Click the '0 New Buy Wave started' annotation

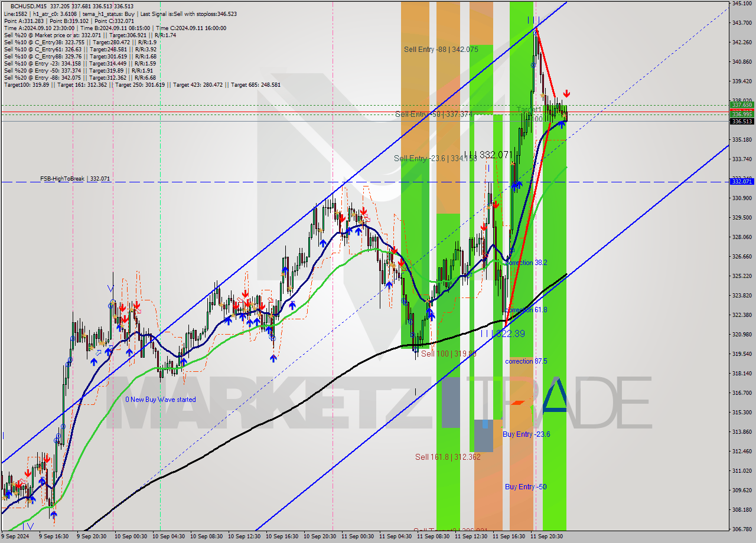[x=161, y=400]
